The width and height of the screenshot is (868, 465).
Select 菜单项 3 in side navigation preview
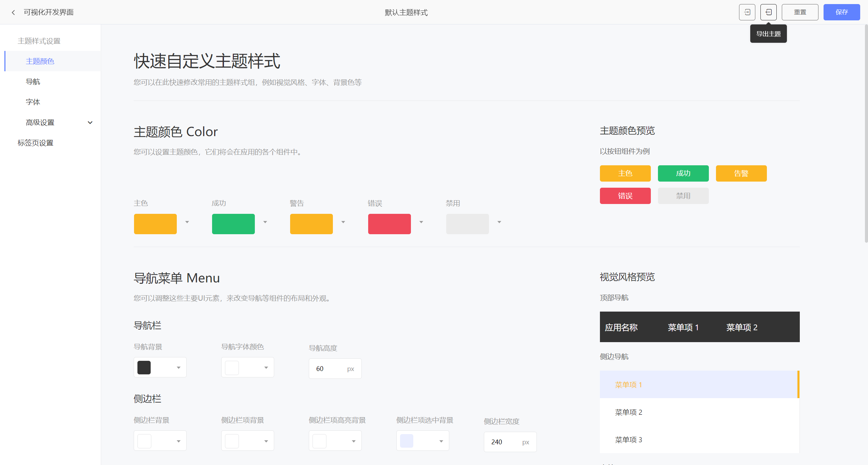click(700, 440)
